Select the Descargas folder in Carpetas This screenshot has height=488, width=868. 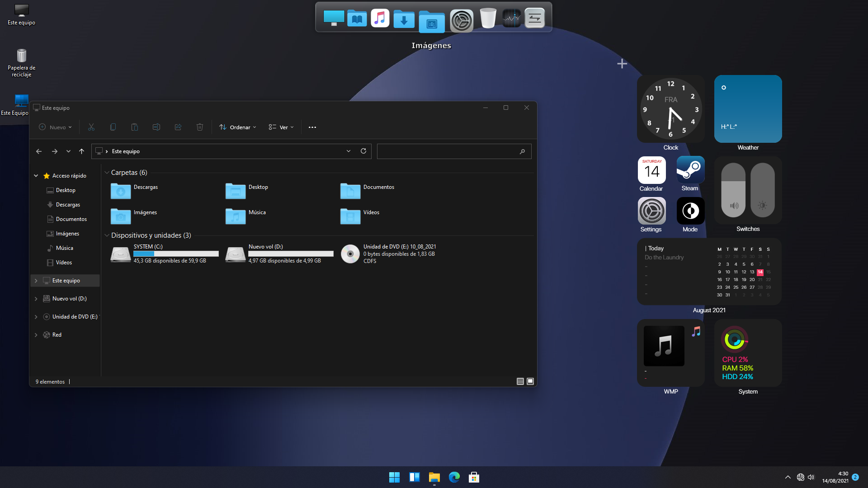[x=135, y=191]
